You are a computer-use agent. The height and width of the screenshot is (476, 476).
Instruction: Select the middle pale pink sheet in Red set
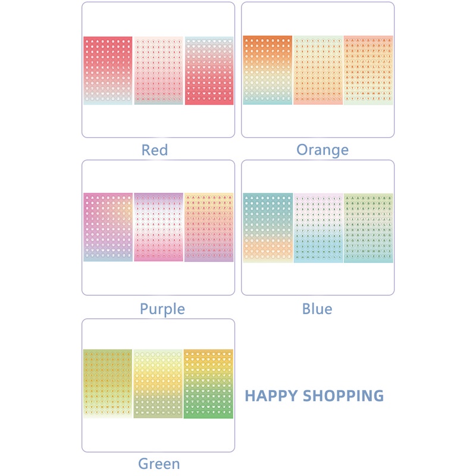pyautogui.click(x=158, y=71)
